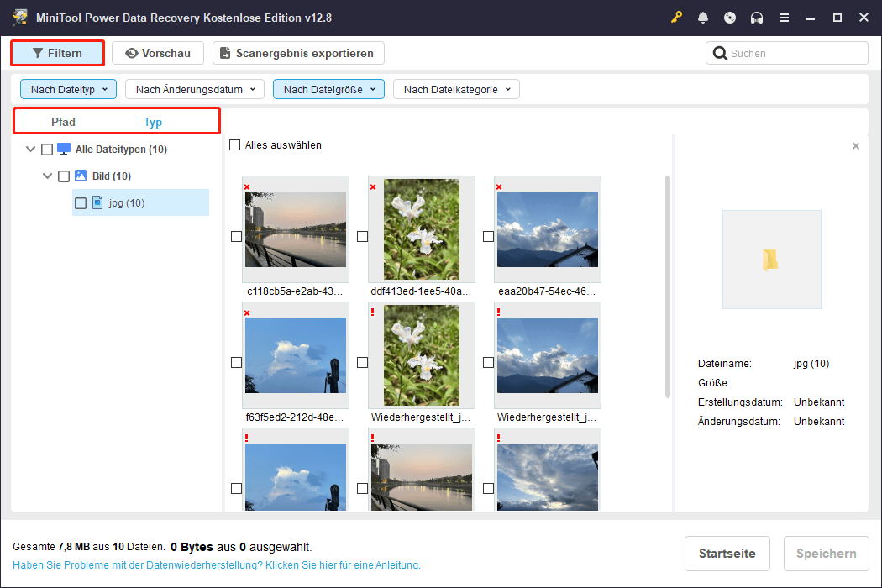This screenshot has height=588, width=882.
Task: Click the Startseite button
Action: click(x=727, y=554)
